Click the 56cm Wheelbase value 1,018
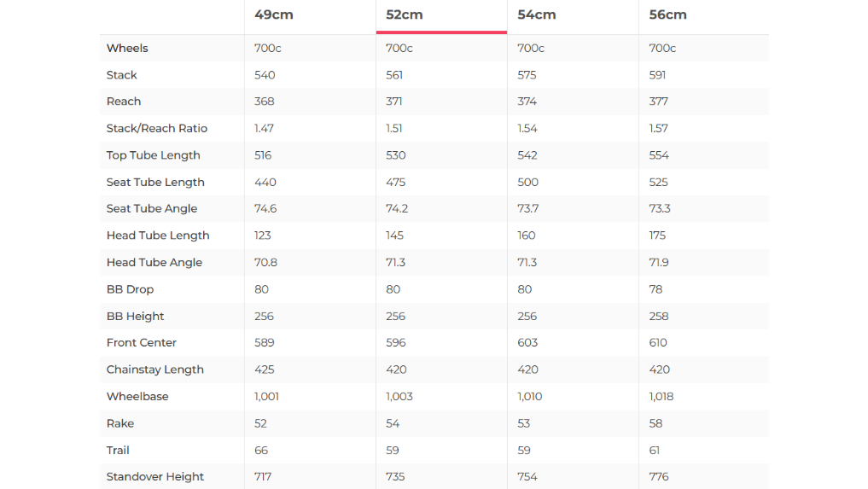 [x=661, y=397]
